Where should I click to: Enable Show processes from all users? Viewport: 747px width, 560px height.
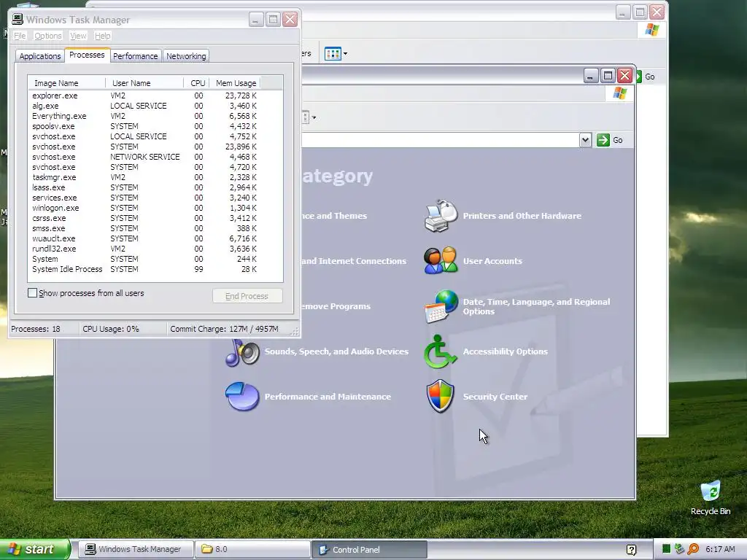[x=32, y=293]
